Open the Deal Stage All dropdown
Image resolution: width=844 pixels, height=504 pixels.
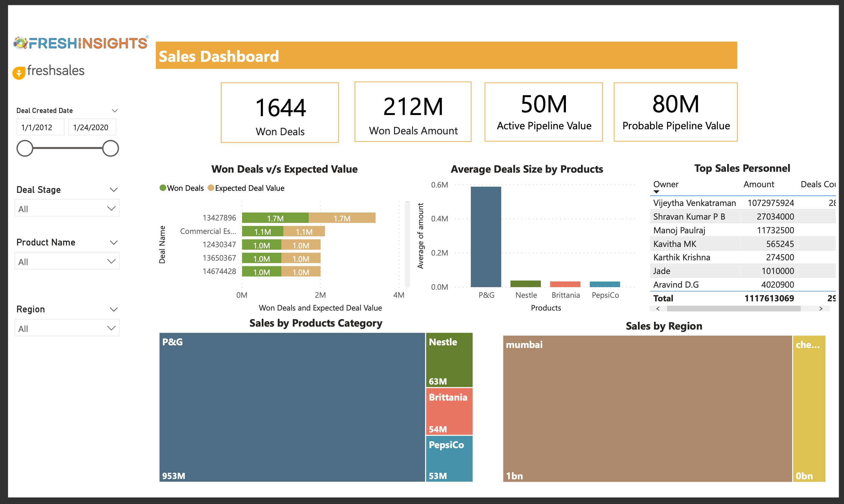[67, 209]
